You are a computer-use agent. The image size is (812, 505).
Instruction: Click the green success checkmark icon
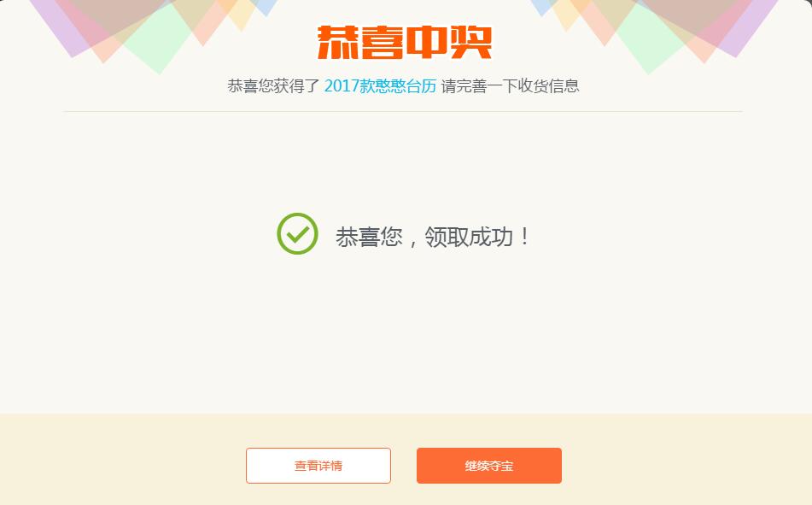tap(297, 233)
